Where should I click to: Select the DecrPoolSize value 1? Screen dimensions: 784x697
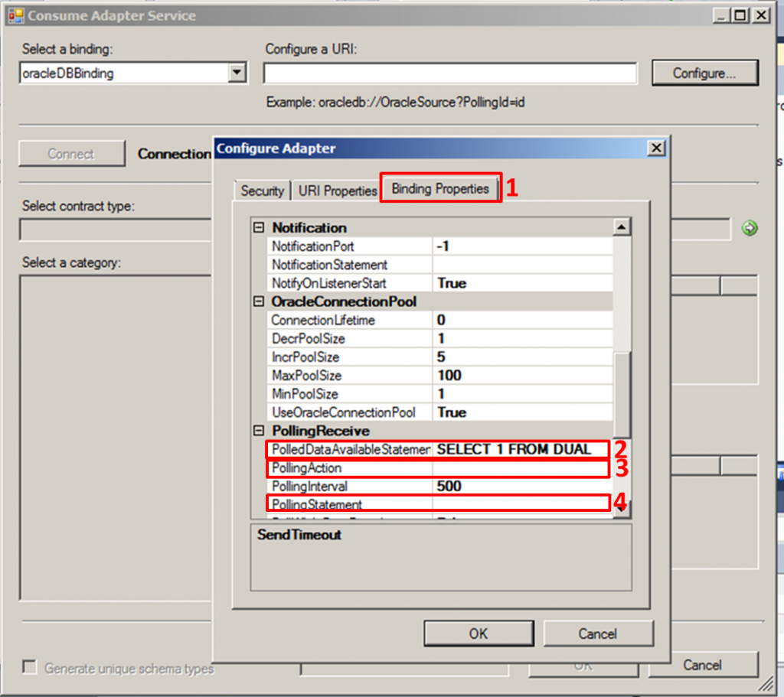[x=441, y=338]
